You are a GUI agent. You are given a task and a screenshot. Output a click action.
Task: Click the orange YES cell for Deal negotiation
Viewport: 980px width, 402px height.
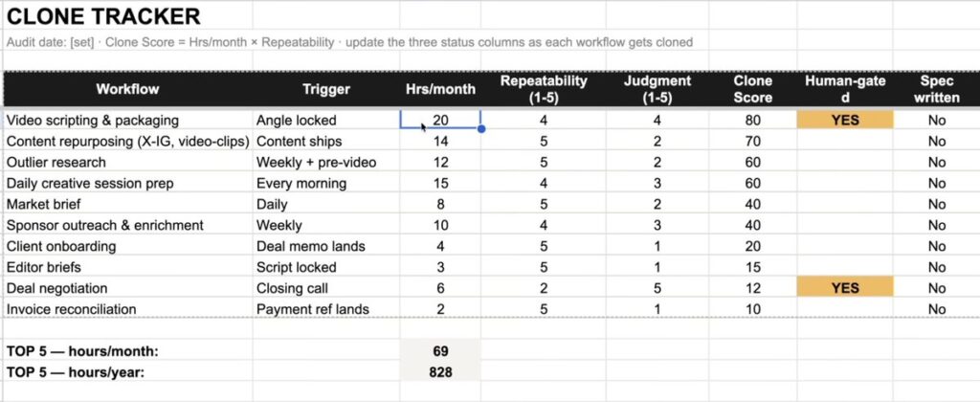pos(845,288)
